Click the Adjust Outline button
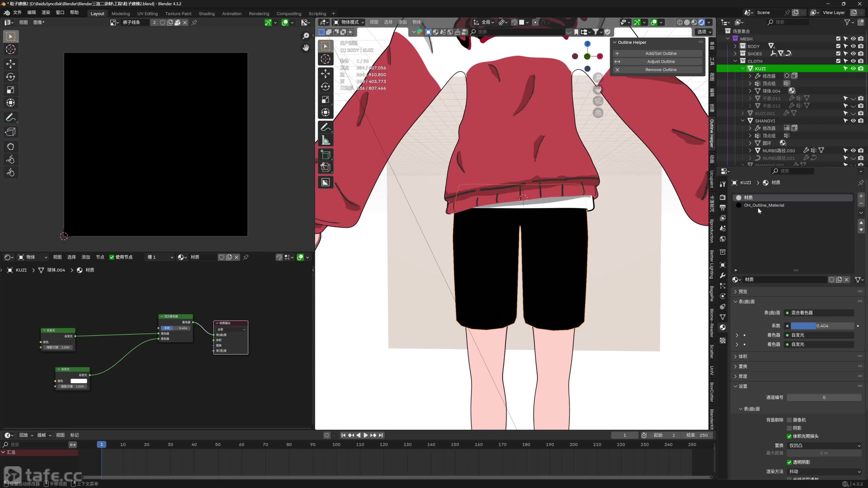Image resolution: width=868 pixels, height=488 pixels. (x=657, y=62)
